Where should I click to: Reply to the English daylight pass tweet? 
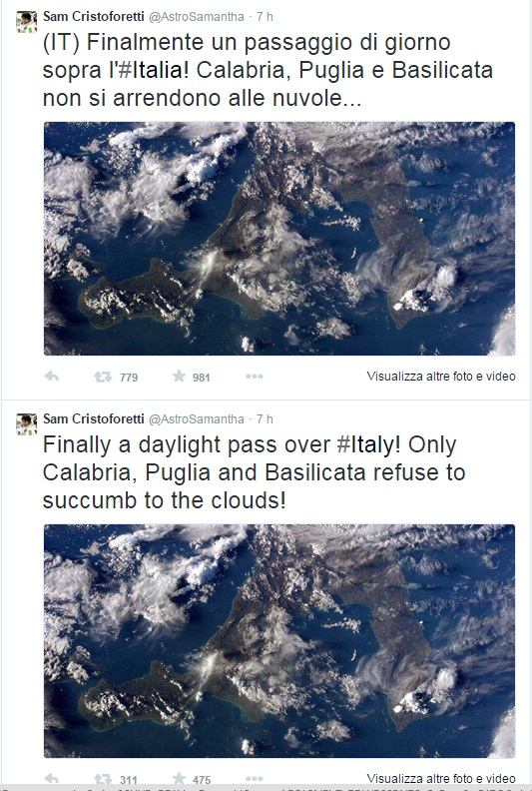(52, 778)
